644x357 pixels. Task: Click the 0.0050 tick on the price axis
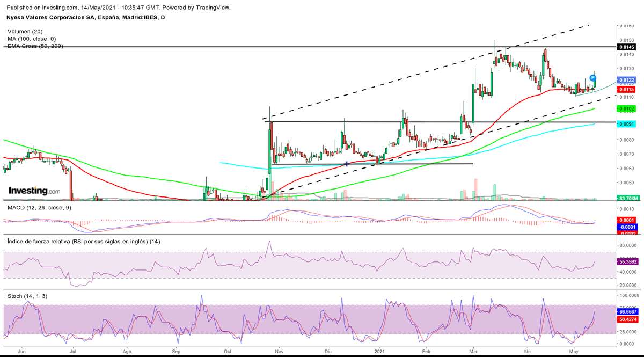(627, 183)
